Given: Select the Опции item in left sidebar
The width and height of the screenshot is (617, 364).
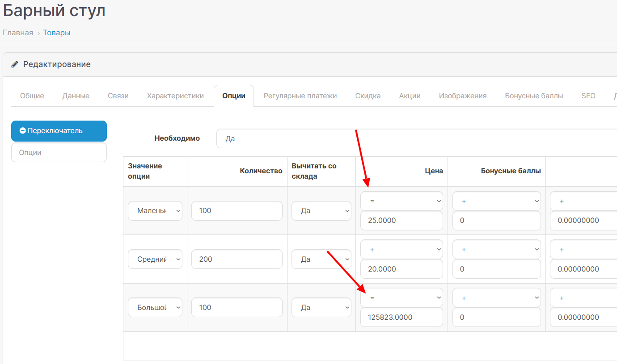Looking at the screenshot, I should tap(59, 152).
